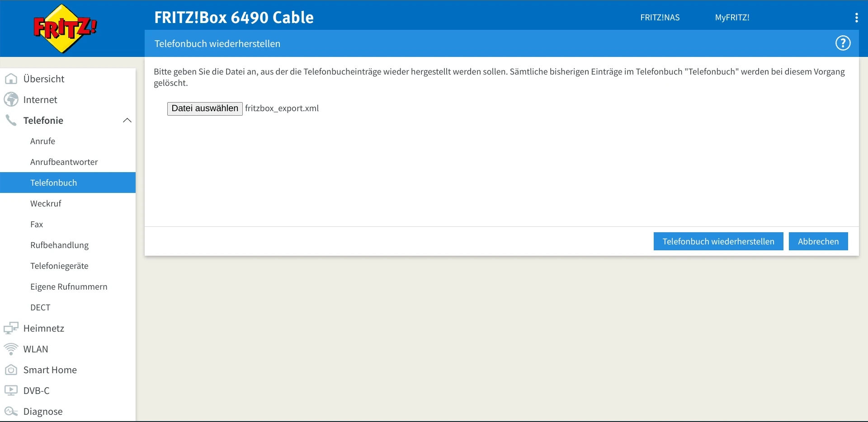Click the DVB-C monitor icon
Screen dimensions: 868x422
(x=11, y=390)
